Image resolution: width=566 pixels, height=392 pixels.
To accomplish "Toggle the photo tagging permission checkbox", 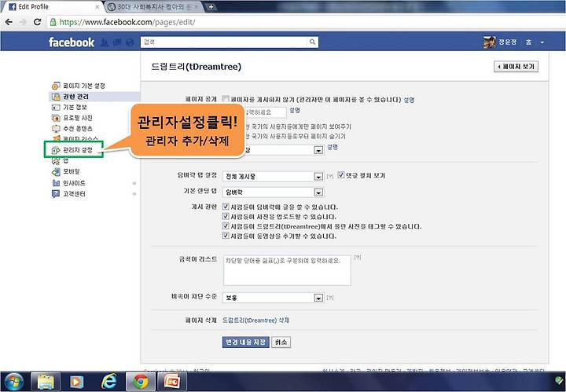I will point(226,226).
